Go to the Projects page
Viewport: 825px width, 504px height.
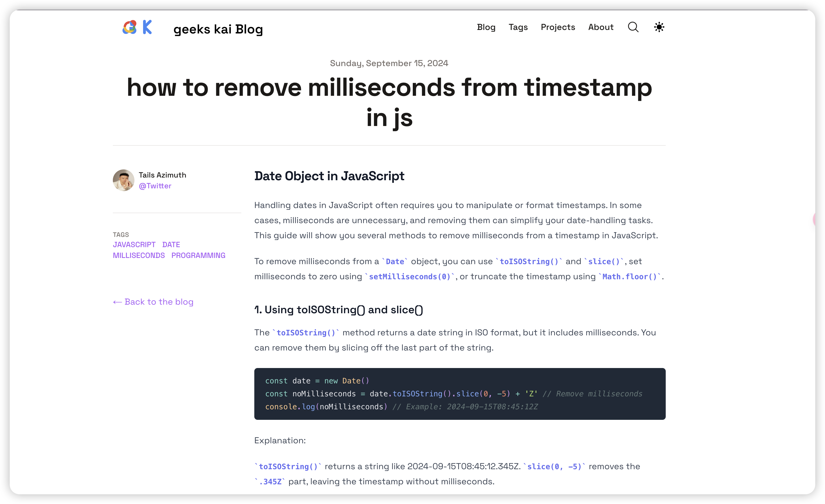tap(557, 27)
